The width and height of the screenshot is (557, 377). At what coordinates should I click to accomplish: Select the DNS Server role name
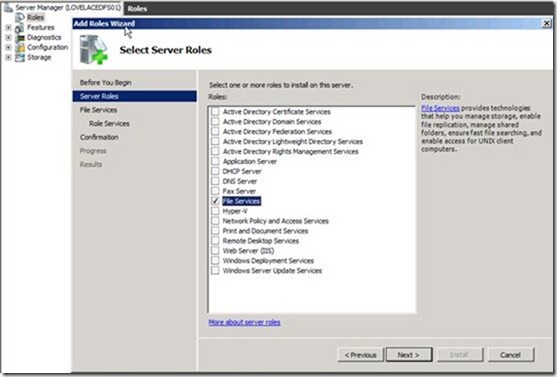240,181
